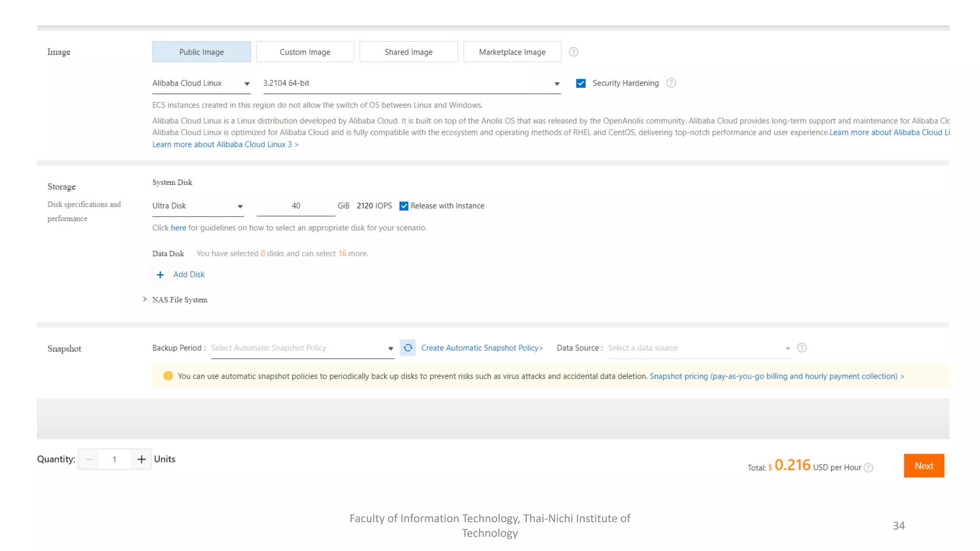Open the 3.2104 64-bit version dropdown
The width and height of the screenshot is (980, 551).
[412, 83]
